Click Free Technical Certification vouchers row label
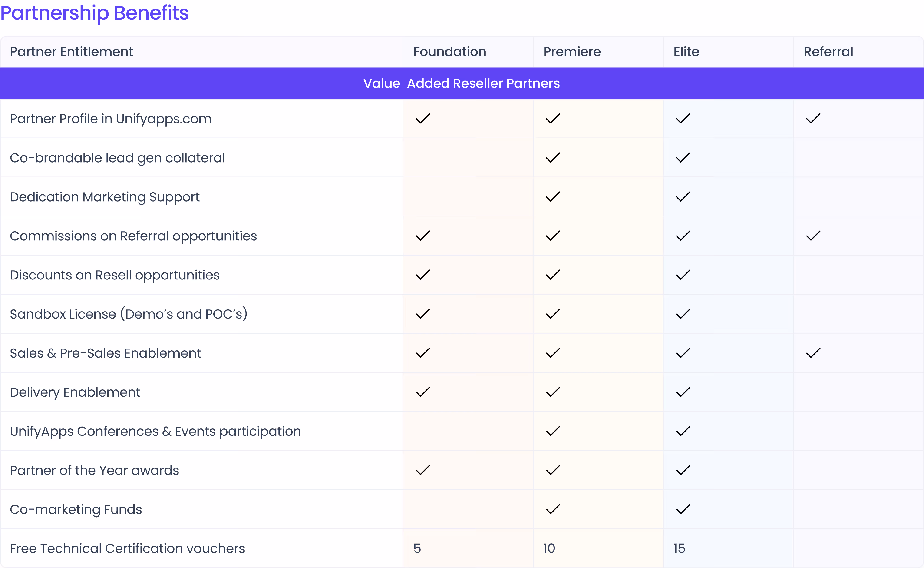The width and height of the screenshot is (924, 568). [127, 548]
